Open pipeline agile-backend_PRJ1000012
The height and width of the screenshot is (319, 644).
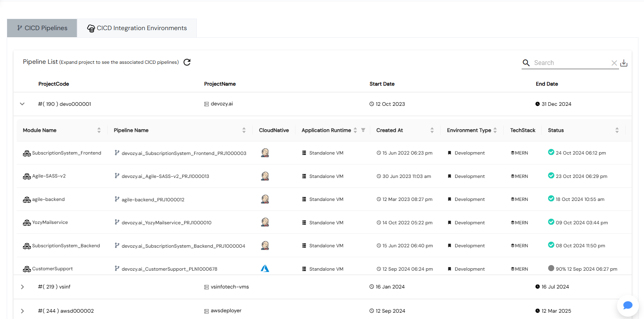coord(153,200)
